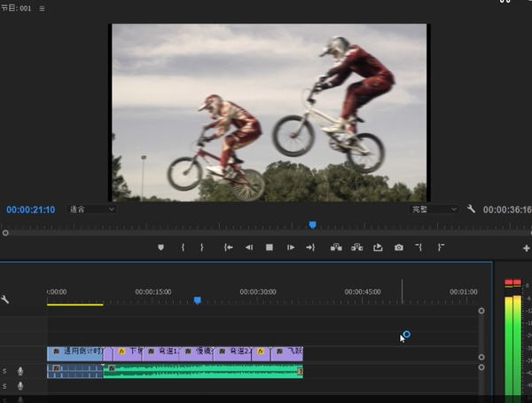Click the Mark In bracket button
532x403 pixels.
tap(183, 248)
